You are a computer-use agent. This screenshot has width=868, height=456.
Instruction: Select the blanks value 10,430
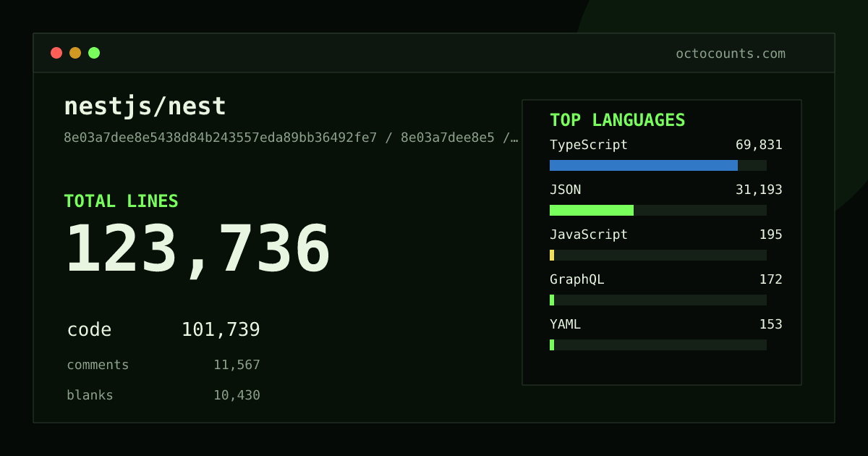pyautogui.click(x=237, y=395)
